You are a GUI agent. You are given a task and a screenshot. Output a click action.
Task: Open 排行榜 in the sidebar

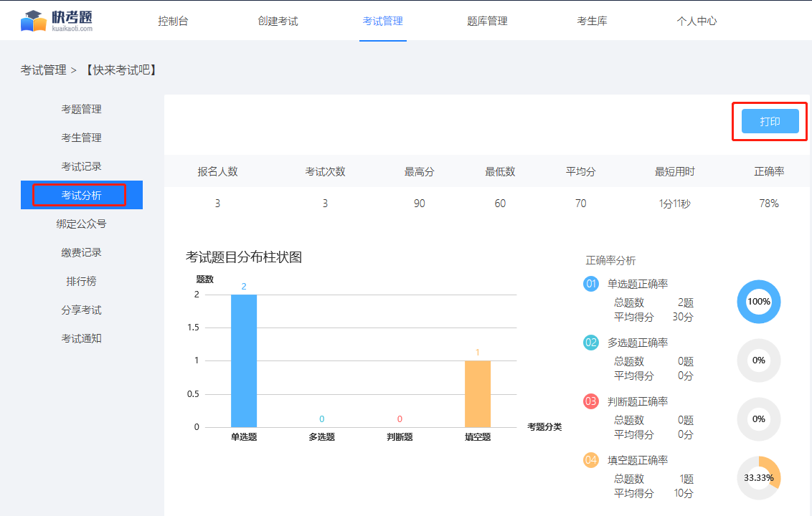(81, 282)
